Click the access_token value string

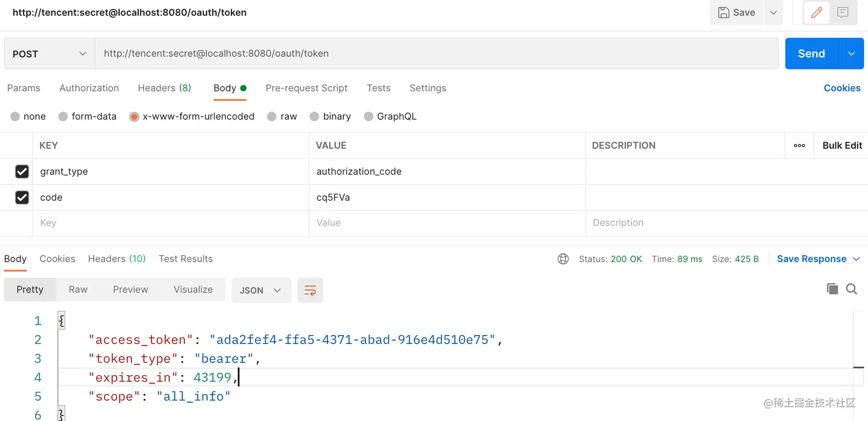click(352, 340)
